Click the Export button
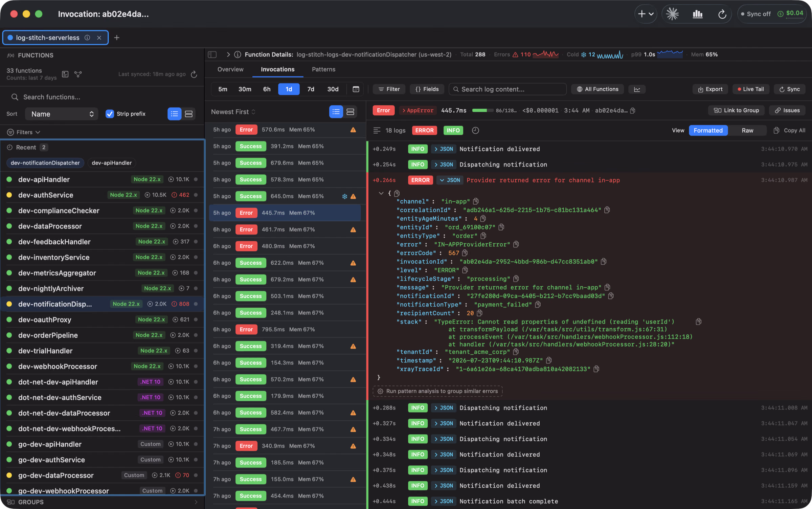Screen dimensions: 812x509 click(710, 89)
